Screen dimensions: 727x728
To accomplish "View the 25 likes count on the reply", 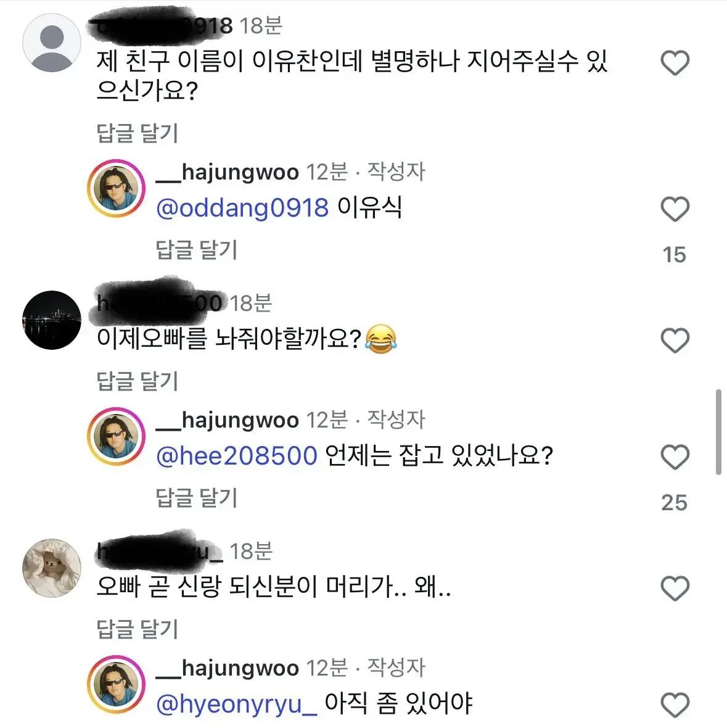I will [x=674, y=503].
